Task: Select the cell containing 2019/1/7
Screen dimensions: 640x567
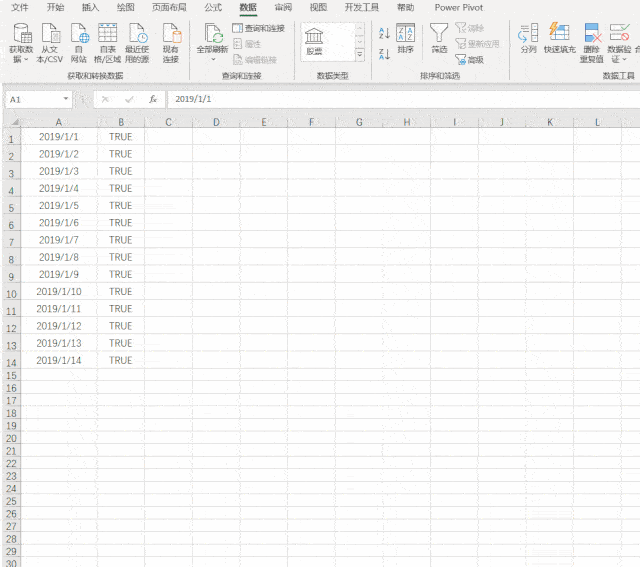Action: click(59, 240)
